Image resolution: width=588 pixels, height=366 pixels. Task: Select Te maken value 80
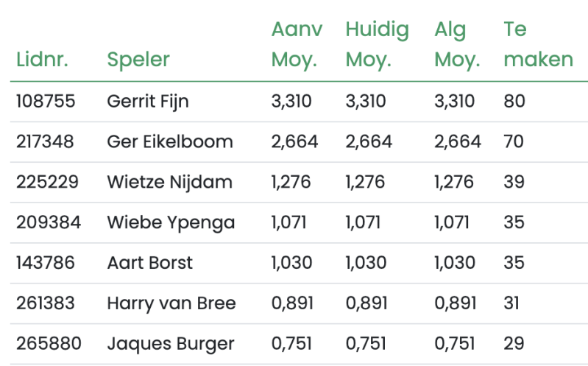tap(514, 102)
